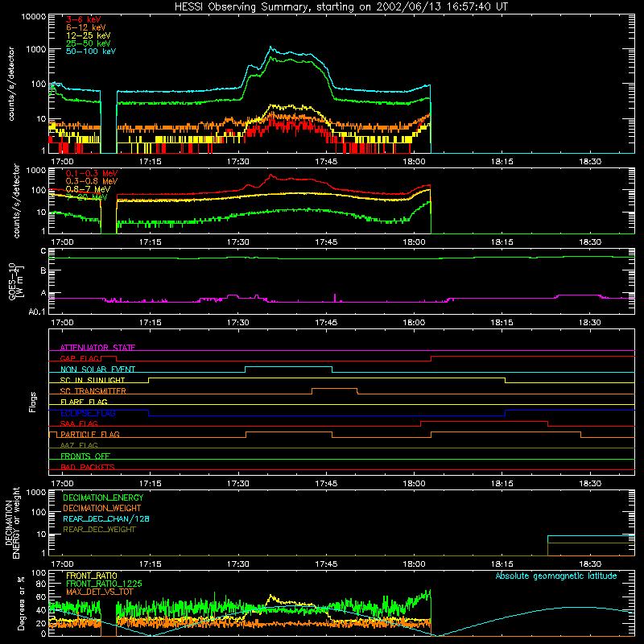Select the PARTICLE_FLAG label
This screenshot has height=644, width=644.
pyautogui.click(x=90, y=434)
